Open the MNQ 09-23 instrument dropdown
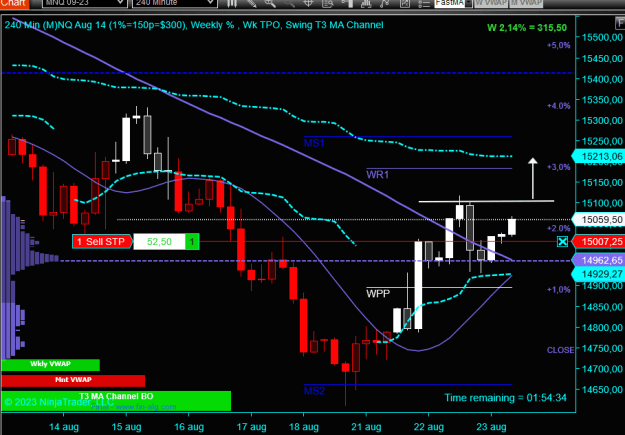The image size is (625, 435). [84, 3]
